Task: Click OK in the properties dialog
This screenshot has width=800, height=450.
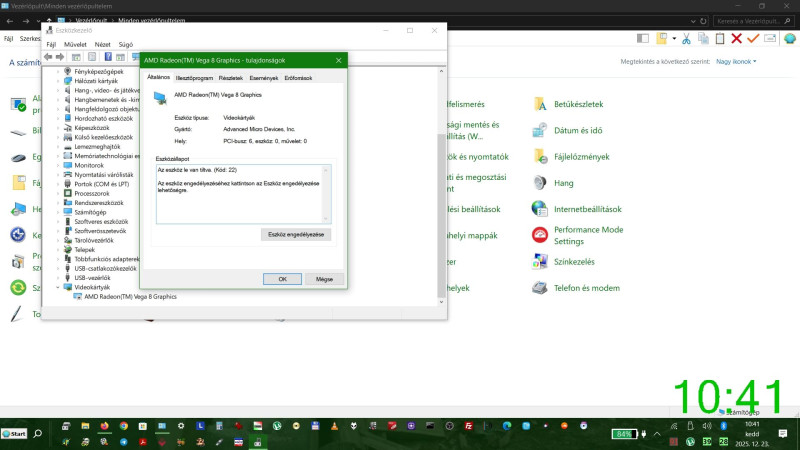Action: 282,279
